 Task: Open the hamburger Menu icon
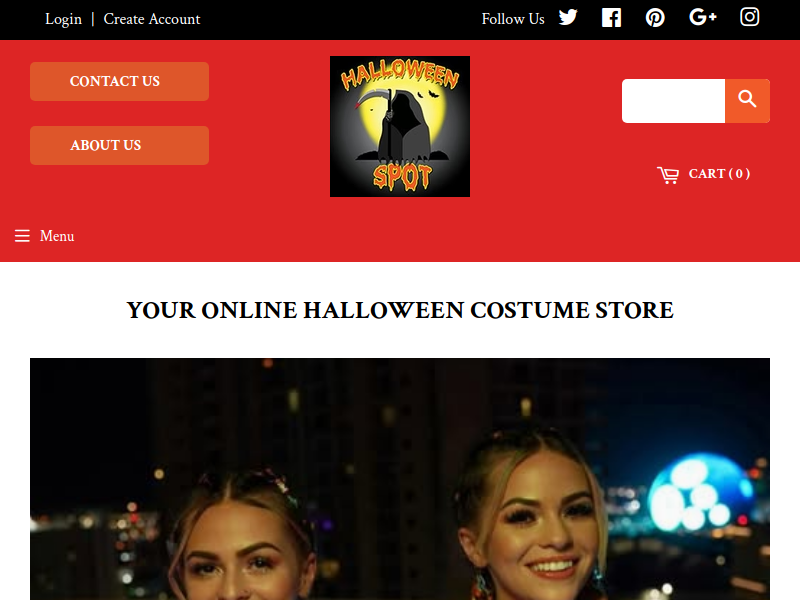pyautogui.click(x=22, y=236)
